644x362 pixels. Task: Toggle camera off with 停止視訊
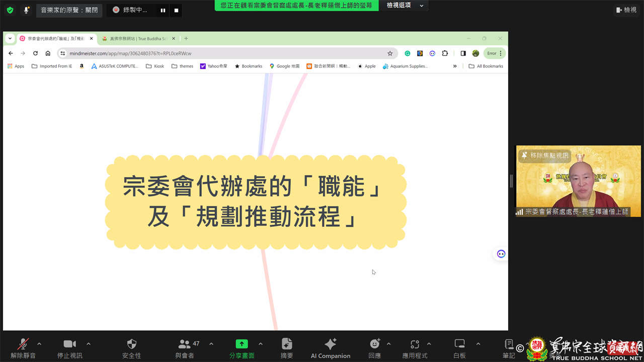point(69,344)
